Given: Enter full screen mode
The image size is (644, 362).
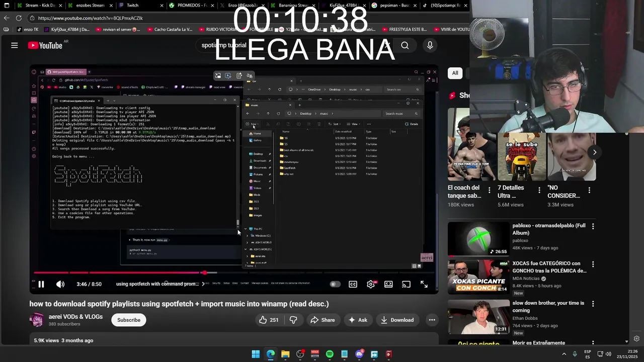Looking at the screenshot, I should [x=424, y=284].
